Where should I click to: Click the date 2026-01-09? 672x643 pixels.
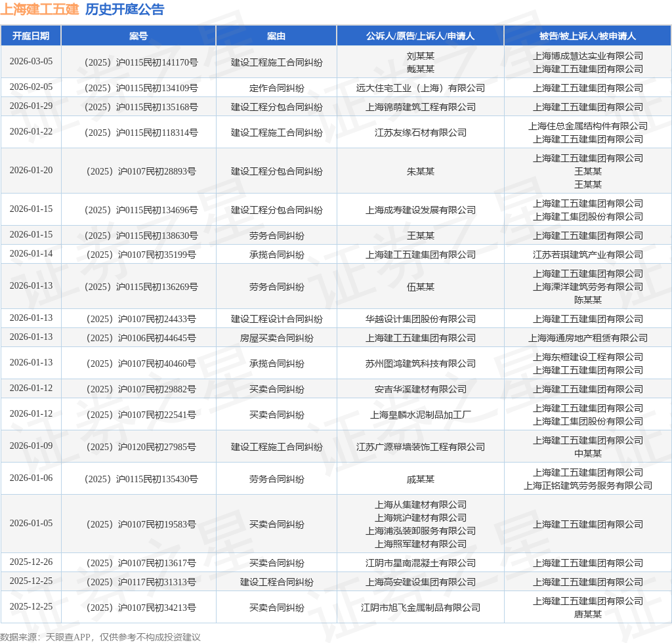(x=31, y=446)
